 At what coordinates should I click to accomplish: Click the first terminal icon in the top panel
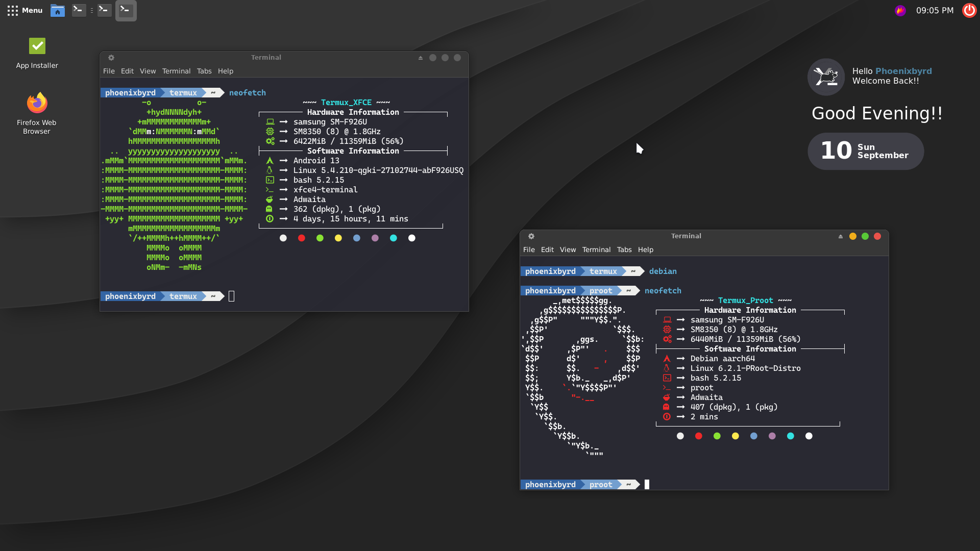click(79, 10)
